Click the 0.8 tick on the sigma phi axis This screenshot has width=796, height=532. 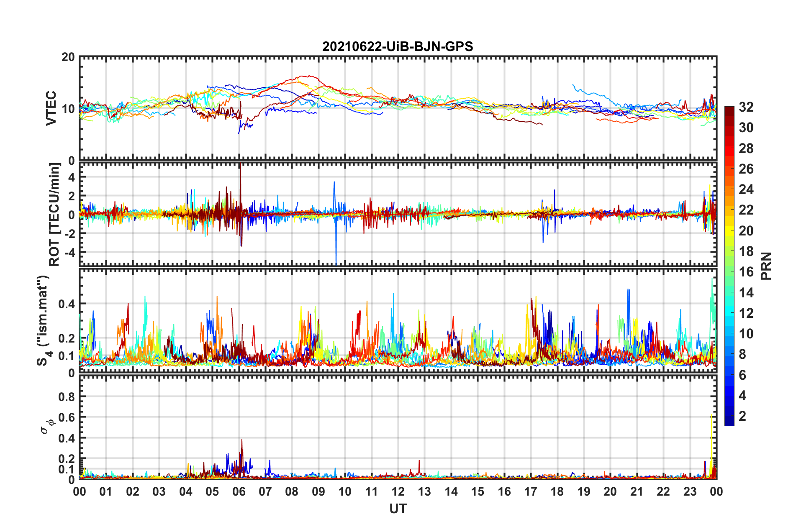(67, 396)
